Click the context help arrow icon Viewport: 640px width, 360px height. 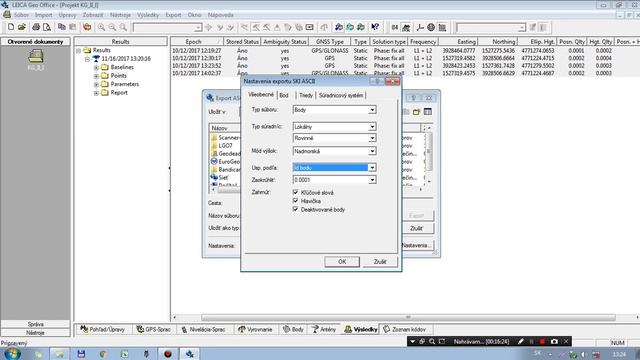(x=375, y=27)
